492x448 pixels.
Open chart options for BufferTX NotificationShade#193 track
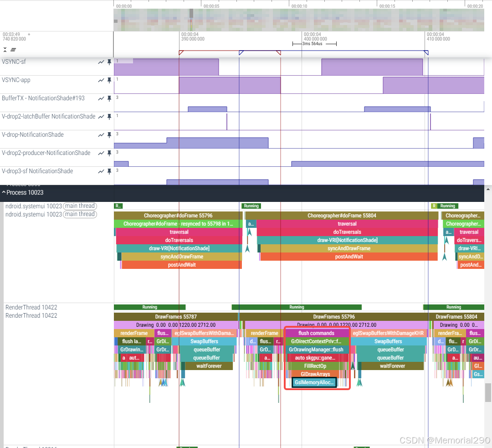click(101, 98)
